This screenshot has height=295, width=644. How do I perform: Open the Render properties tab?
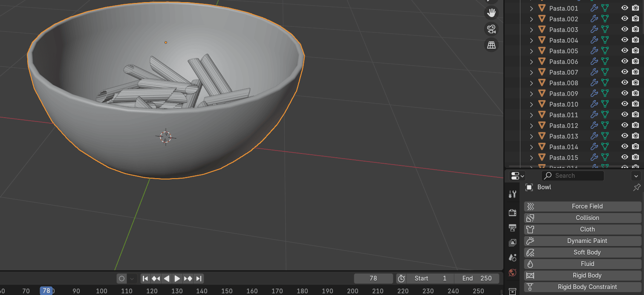(512, 212)
